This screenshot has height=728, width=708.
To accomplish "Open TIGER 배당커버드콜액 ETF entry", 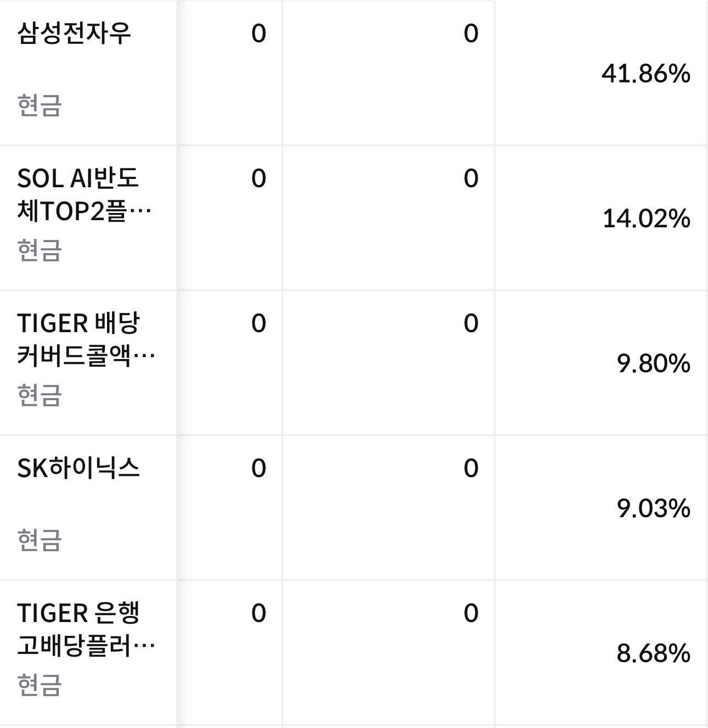I will (86, 340).
